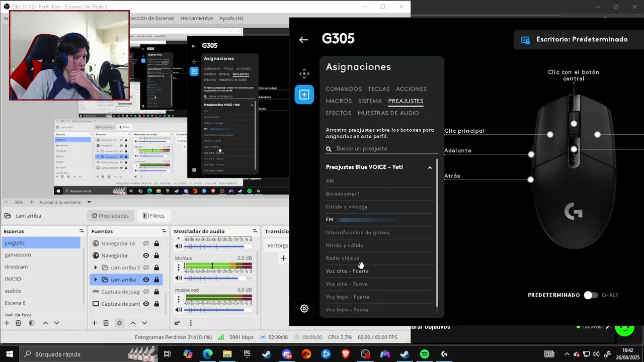Open advanced audio properties gears icon

pos(177,323)
